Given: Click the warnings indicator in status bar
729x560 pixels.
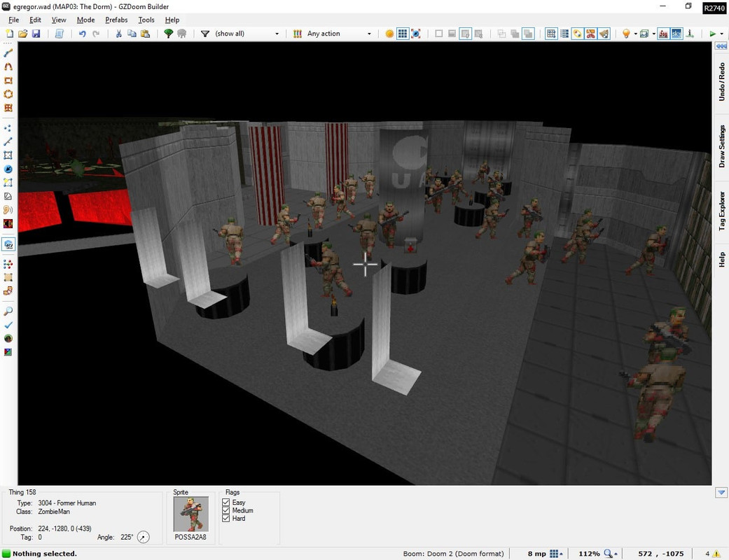Looking at the screenshot, I should 712,554.
